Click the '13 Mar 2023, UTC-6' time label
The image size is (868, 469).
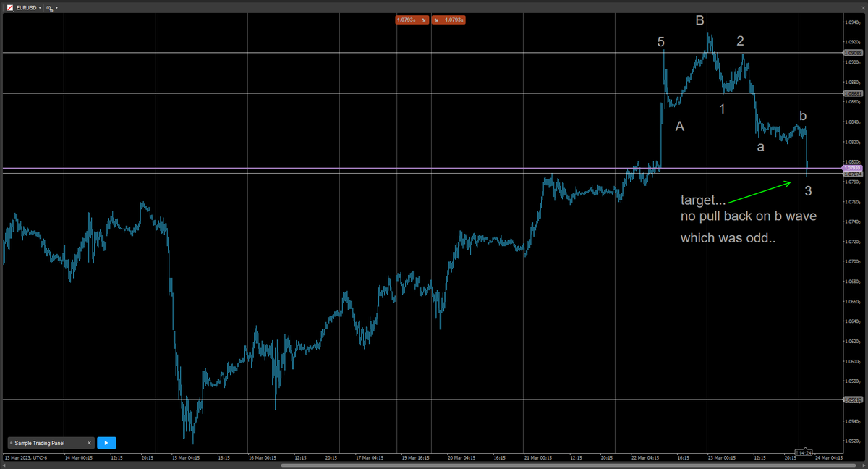coord(27,457)
